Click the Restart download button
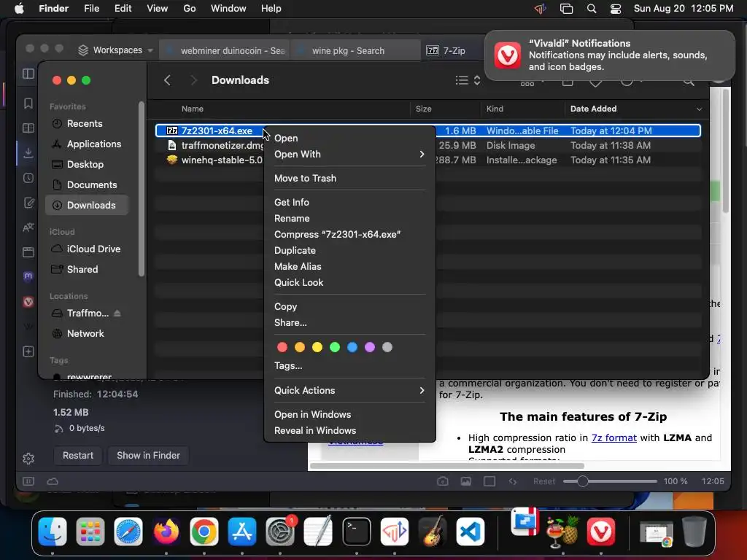The width and height of the screenshot is (747, 560). coord(78,455)
